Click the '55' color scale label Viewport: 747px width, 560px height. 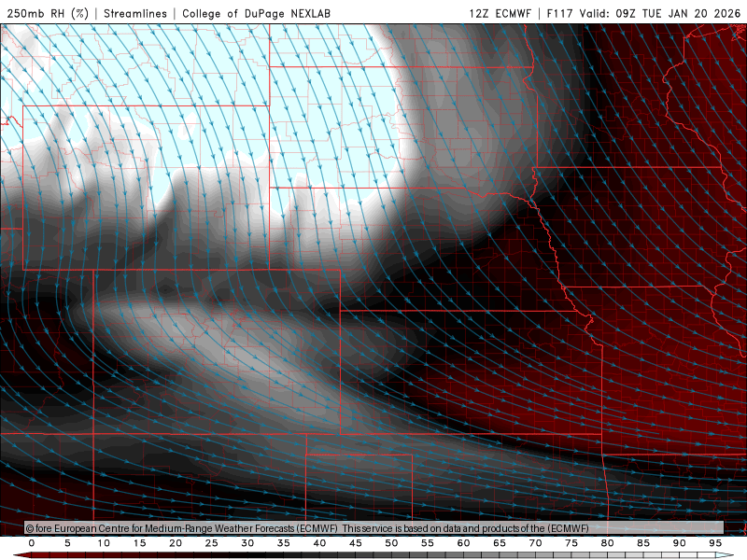point(428,543)
